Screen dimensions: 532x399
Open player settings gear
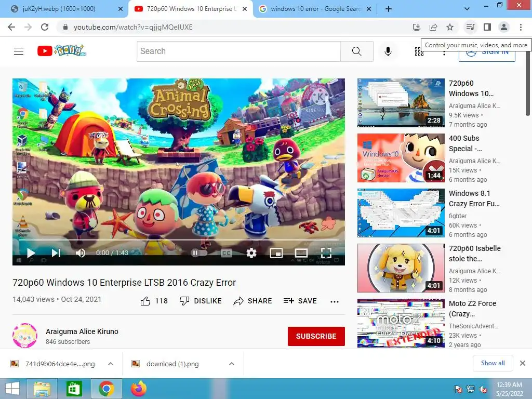[x=251, y=253]
